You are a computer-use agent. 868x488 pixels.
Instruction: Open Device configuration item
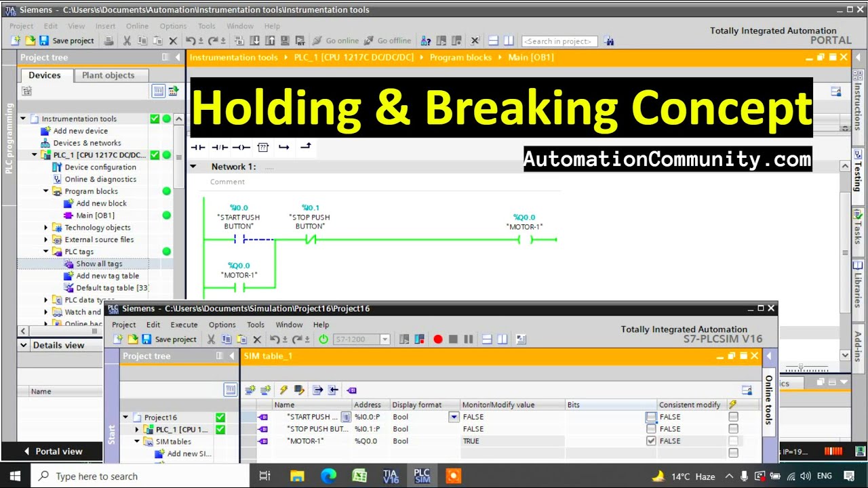click(x=100, y=167)
